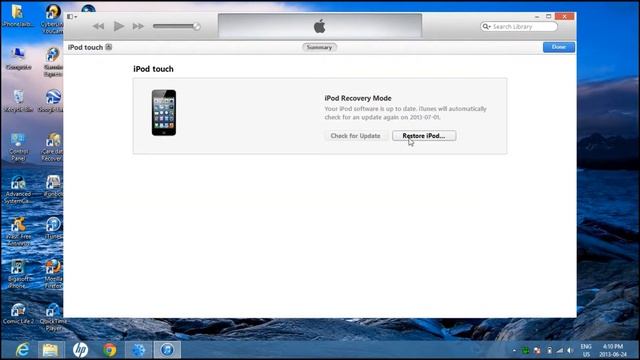Viewport: 640px width, 360px height.
Task: Click the network signal tray icon
Action: [x=560, y=350]
